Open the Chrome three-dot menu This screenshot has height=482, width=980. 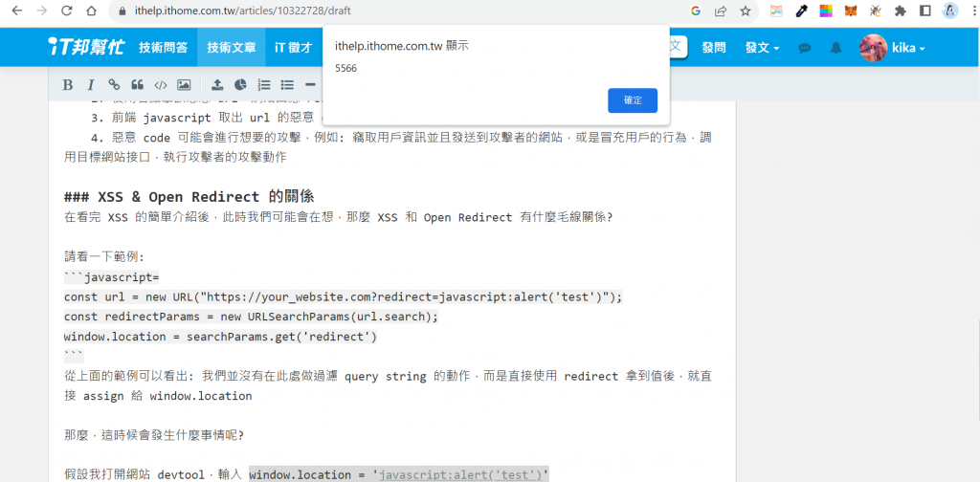pyautogui.click(x=973, y=11)
